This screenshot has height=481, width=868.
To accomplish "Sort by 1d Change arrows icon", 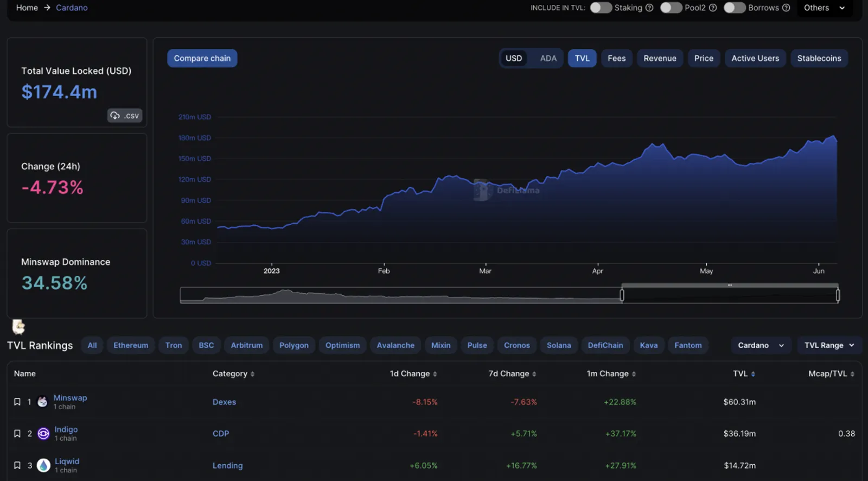I will pyautogui.click(x=435, y=374).
